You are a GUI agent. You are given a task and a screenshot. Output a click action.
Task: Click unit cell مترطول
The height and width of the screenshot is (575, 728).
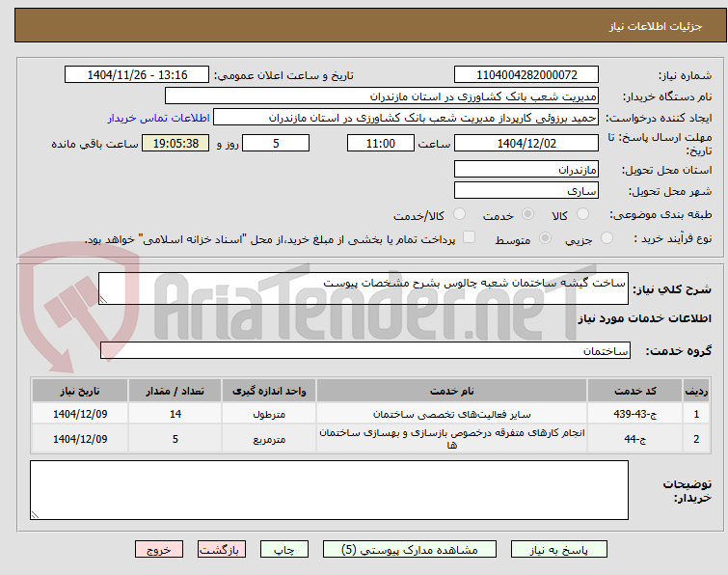pyautogui.click(x=269, y=413)
